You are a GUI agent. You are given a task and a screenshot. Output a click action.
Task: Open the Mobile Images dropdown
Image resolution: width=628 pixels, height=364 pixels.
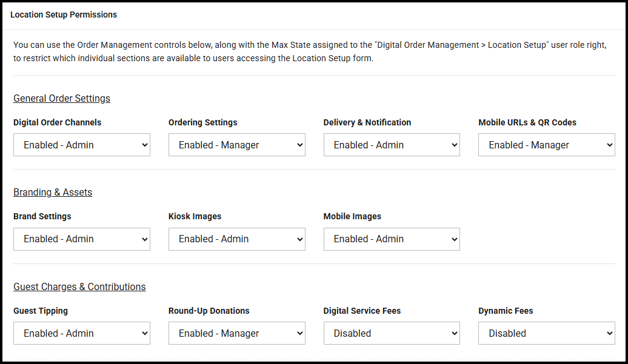click(392, 239)
